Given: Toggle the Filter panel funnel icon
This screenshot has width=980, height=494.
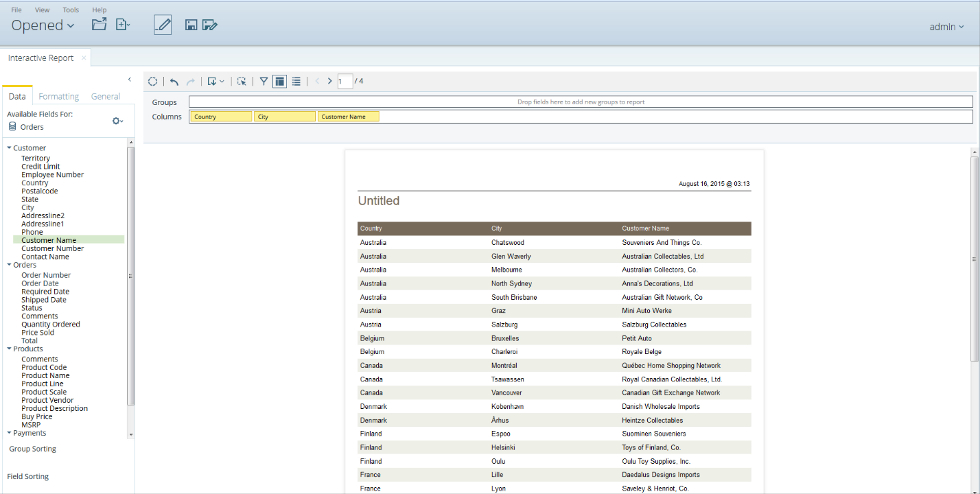Looking at the screenshot, I should pos(264,82).
